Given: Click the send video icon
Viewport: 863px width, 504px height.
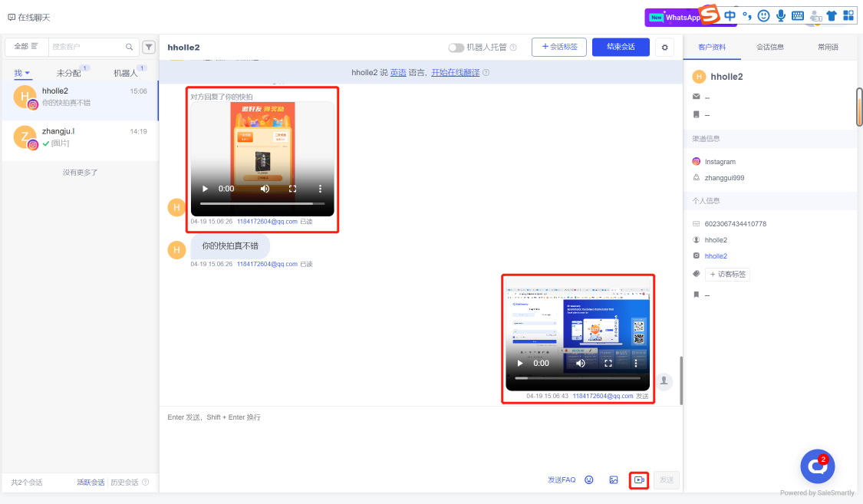Looking at the screenshot, I should click(638, 479).
